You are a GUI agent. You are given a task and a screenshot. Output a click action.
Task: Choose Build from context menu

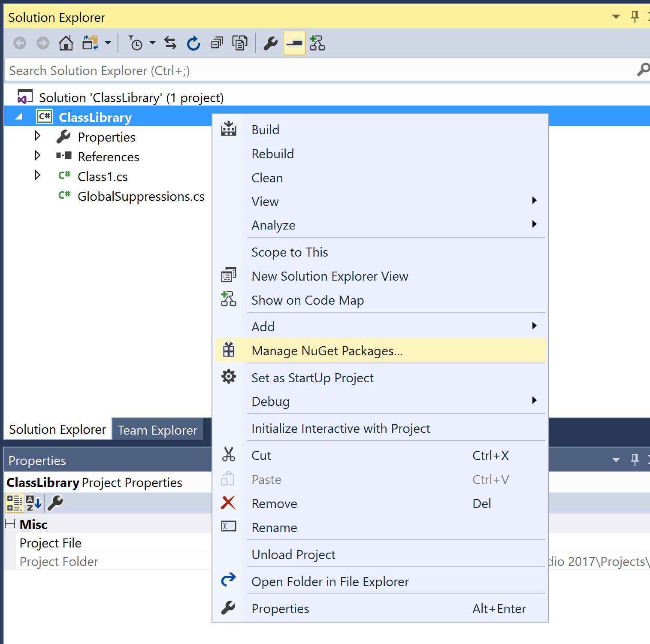pyautogui.click(x=381, y=130)
